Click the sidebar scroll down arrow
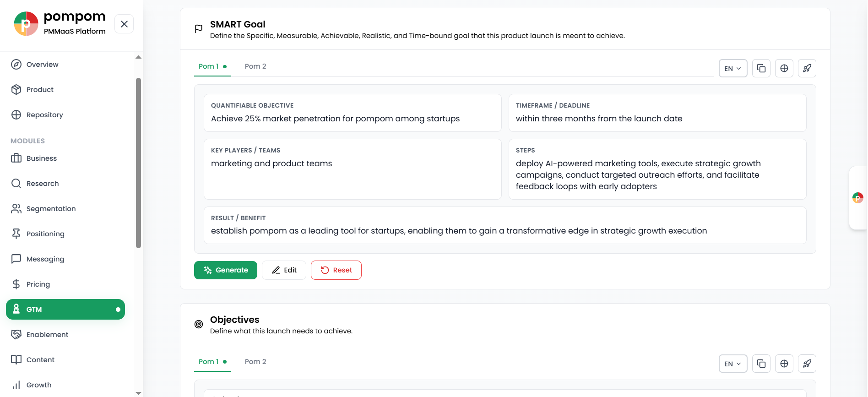The image size is (868, 397). [x=138, y=393]
